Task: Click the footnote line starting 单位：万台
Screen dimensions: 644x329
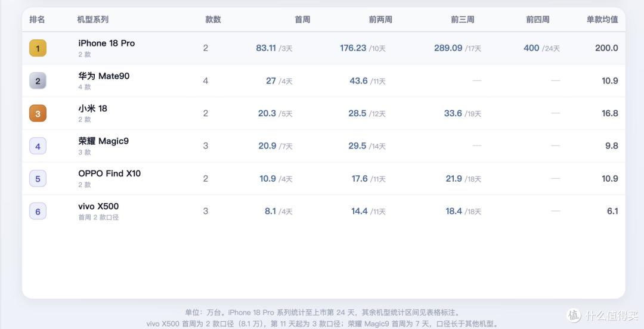Action: (x=323, y=313)
